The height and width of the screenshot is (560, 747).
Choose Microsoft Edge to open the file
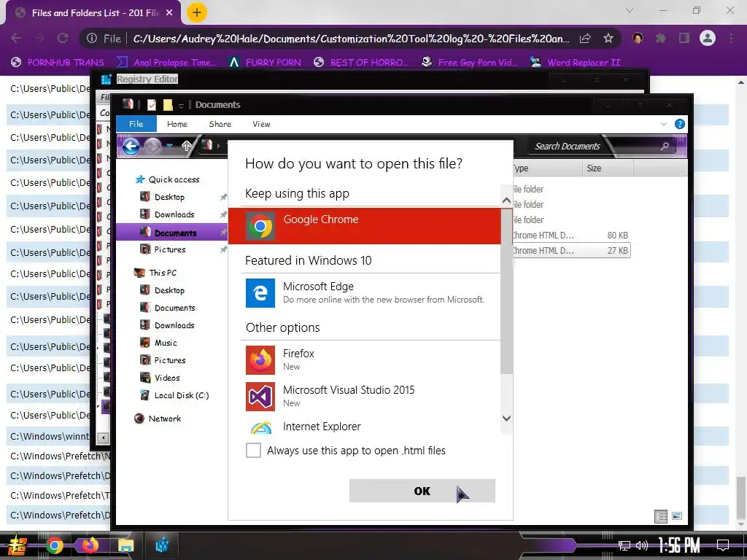(x=365, y=293)
